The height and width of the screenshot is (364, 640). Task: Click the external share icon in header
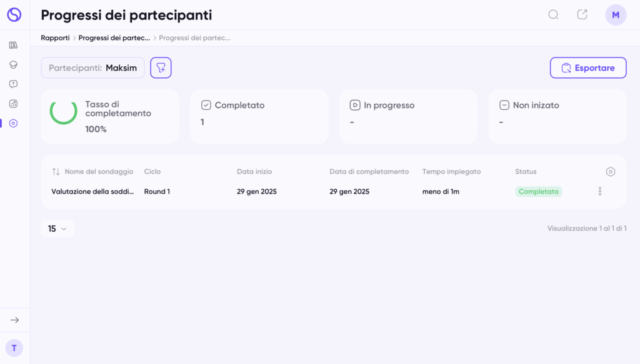pyautogui.click(x=582, y=15)
